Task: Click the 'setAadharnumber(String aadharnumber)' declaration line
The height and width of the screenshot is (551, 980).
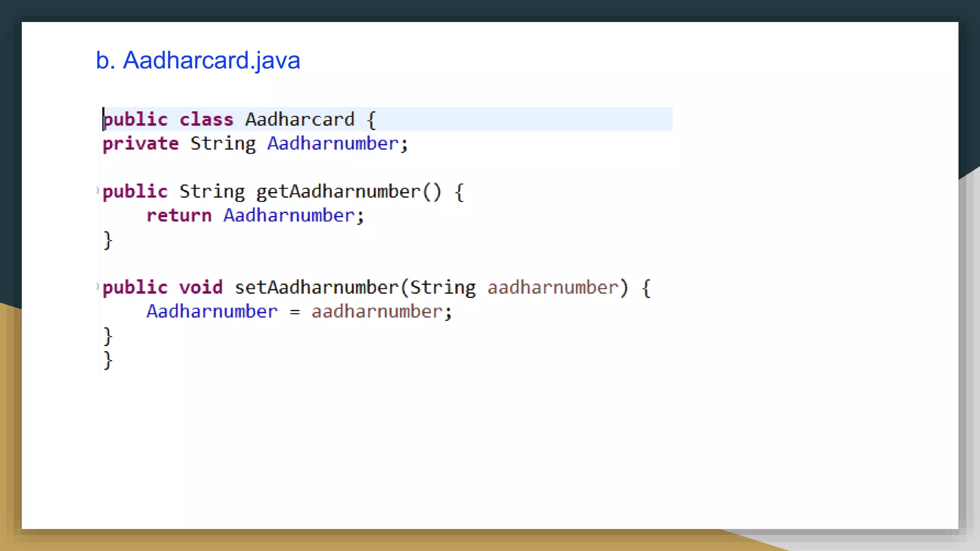Action: 377,287
